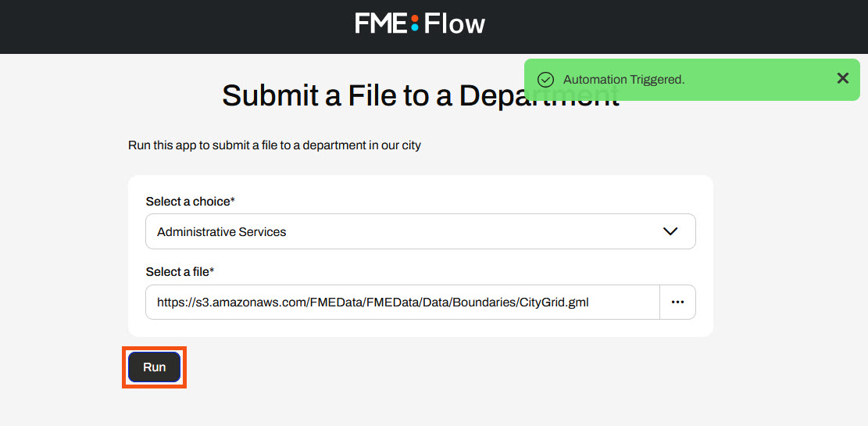
Task: Click the asterisk after "Select a file"
Action: click(212, 271)
